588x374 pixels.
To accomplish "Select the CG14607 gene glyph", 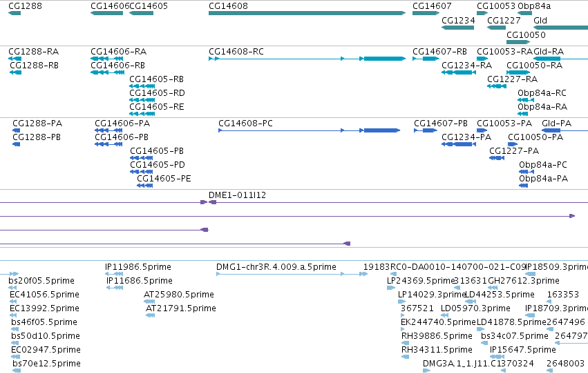I will click(426, 13).
